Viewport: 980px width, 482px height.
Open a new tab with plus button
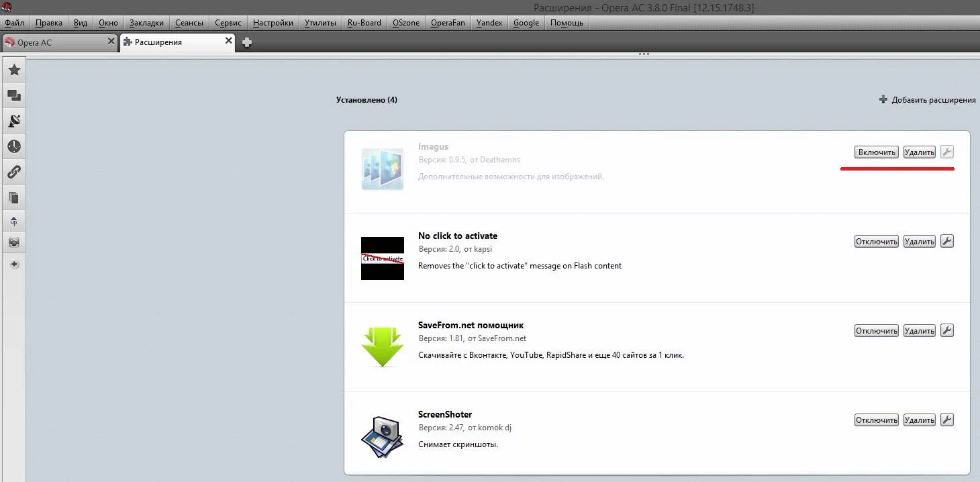click(247, 42)
